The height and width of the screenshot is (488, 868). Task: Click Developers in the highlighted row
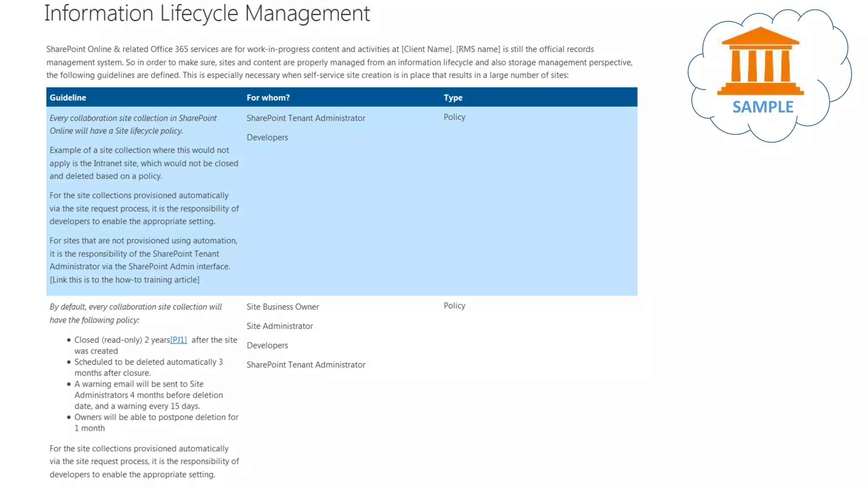(267, 137)
